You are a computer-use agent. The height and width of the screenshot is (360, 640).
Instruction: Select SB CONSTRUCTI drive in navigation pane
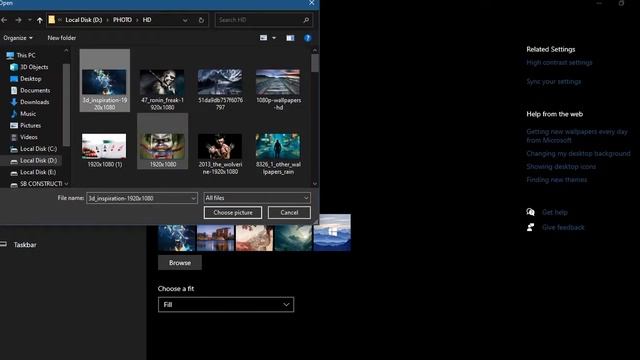point(41,184)
